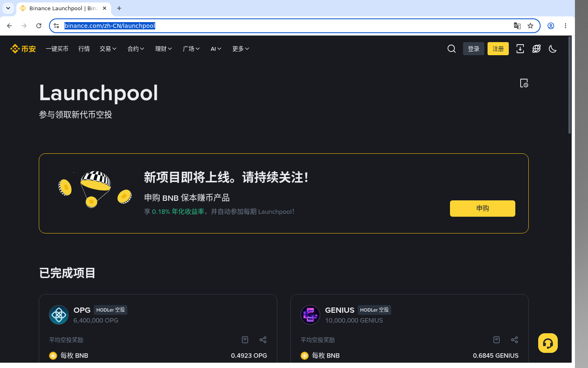Click the HODLer 空投 tag beside OPG
588x368 pixels.
pyautogui.click(x=111, y=310)
